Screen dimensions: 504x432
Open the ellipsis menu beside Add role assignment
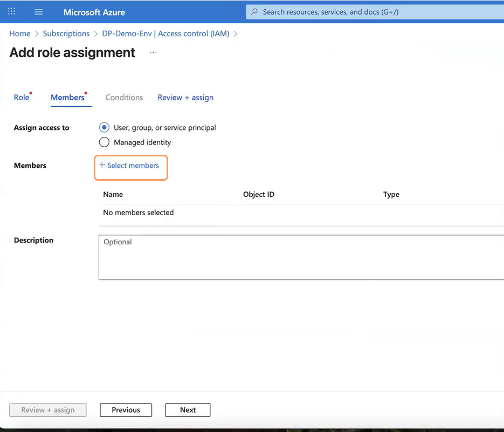[153, 52]
